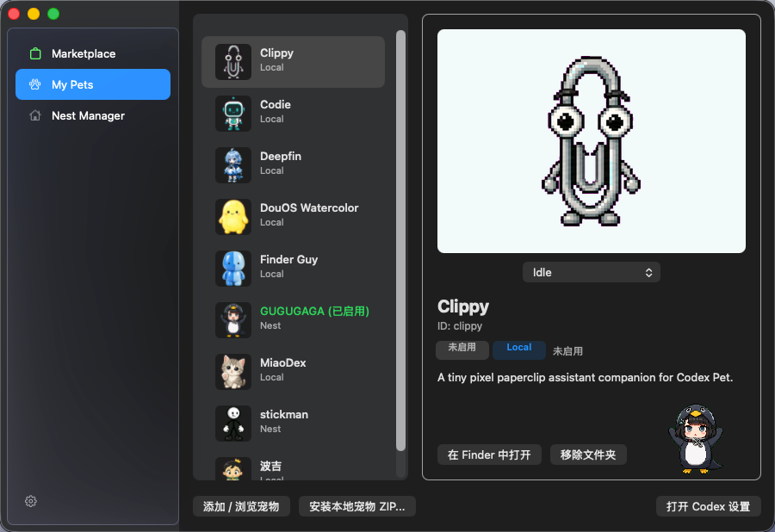Click the Clippy heading in details panel

coord(463,306)
